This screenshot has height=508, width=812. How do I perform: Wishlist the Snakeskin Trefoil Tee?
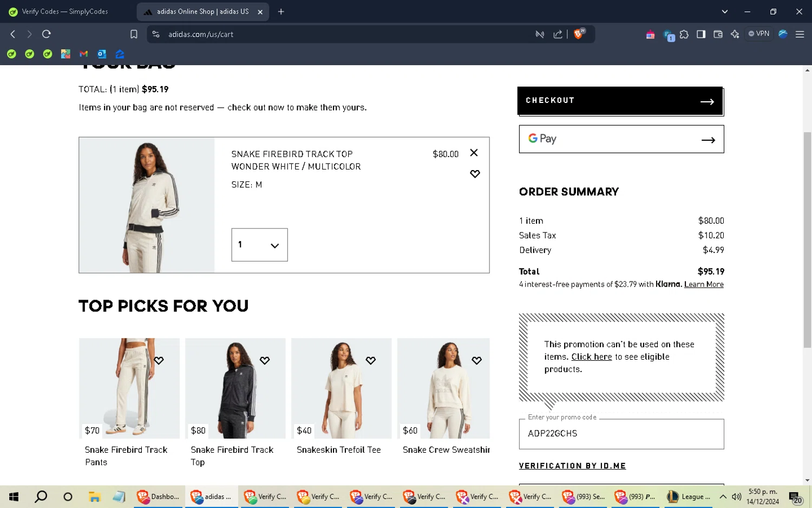(x=371, y=361)
